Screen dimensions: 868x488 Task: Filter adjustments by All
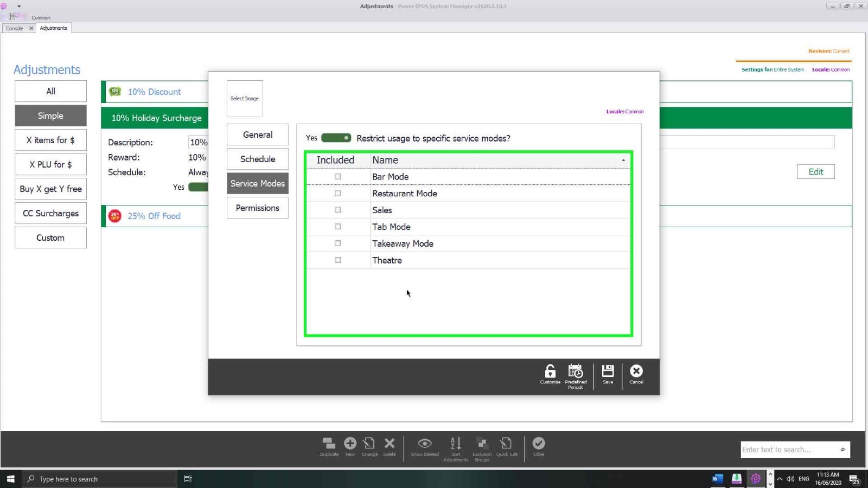[50, 91]
